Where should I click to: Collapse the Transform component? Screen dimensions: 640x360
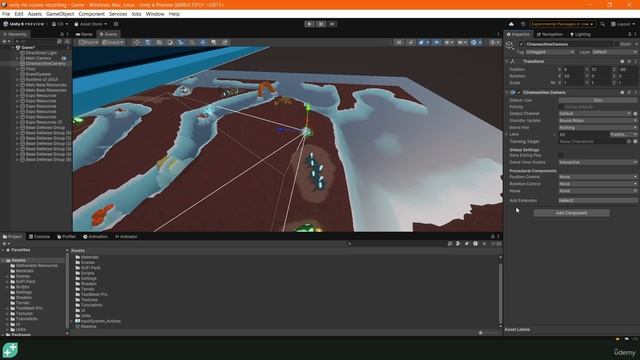507,61
